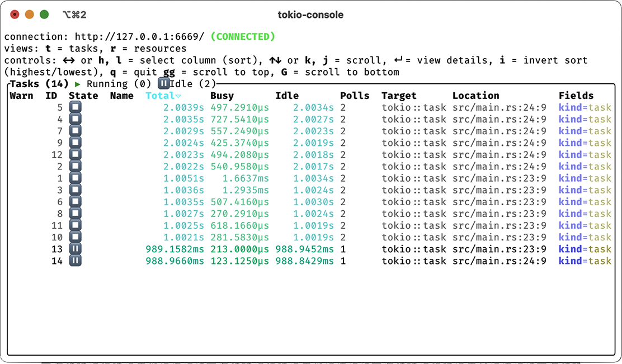The height and width of the screenshot is (364, 622).
Task: Click busy time 1.6637ms for task 1
Action: pyautogui.click(x=246, y=178)
